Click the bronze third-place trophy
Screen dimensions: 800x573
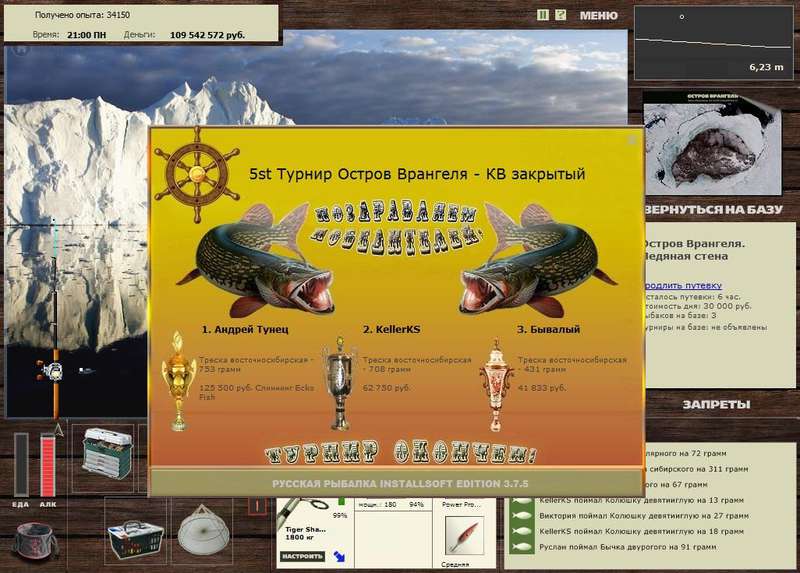point(496,384)
